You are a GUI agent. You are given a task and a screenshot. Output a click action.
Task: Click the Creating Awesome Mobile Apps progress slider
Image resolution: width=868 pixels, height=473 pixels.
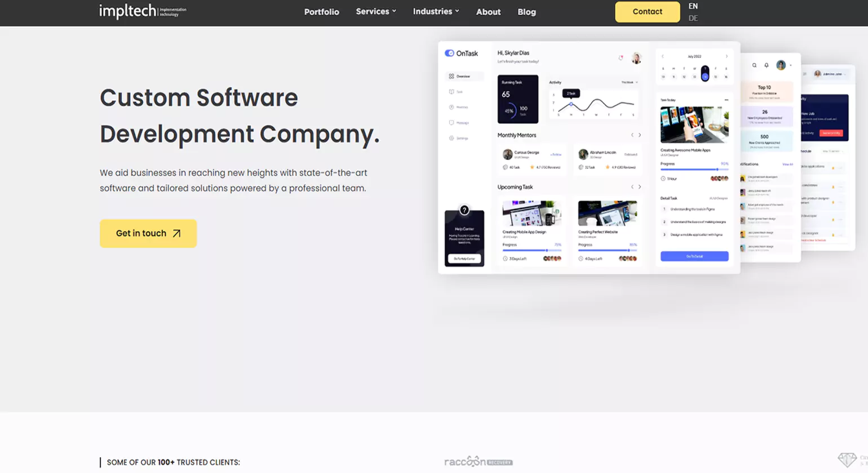(694, 169)
